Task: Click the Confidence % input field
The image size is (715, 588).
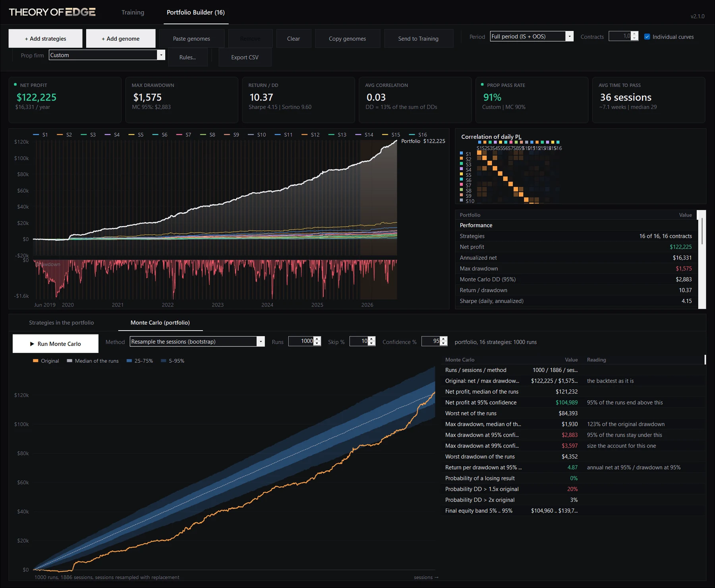Action: pyautogui.click(x=431, y=341)
